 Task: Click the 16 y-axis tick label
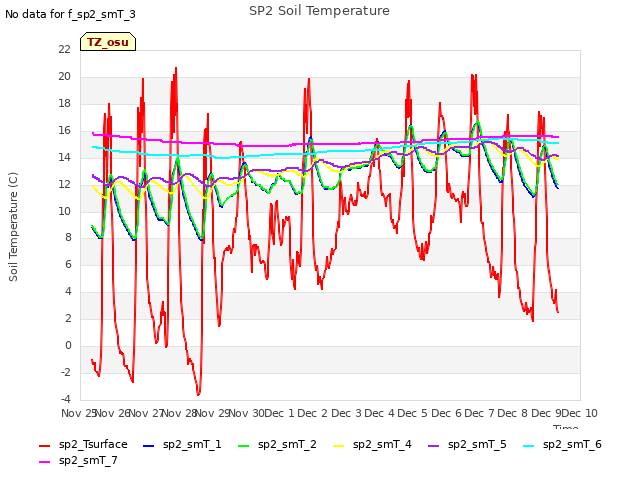point(64,130)
